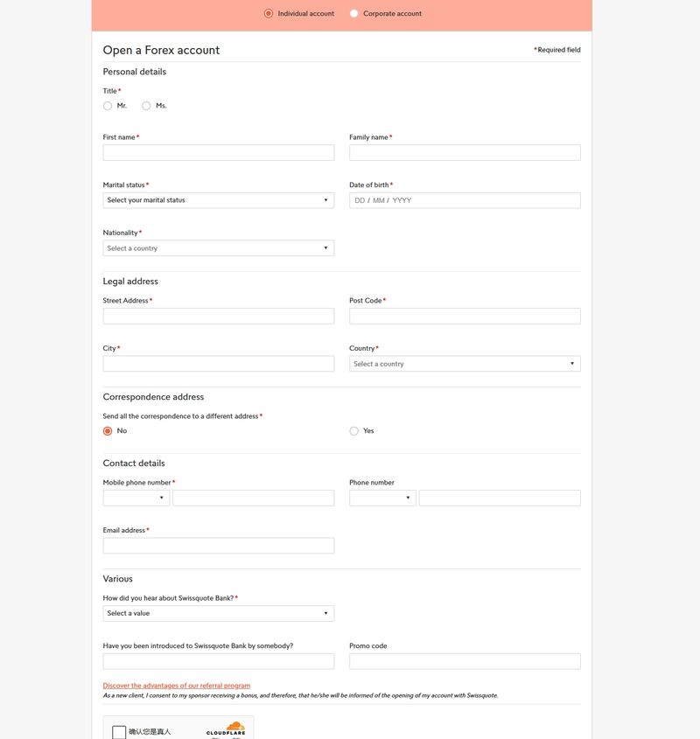Click the Contact details section heading
The width and height of the screenshot is (700, 739).
[x=134, y=464]
